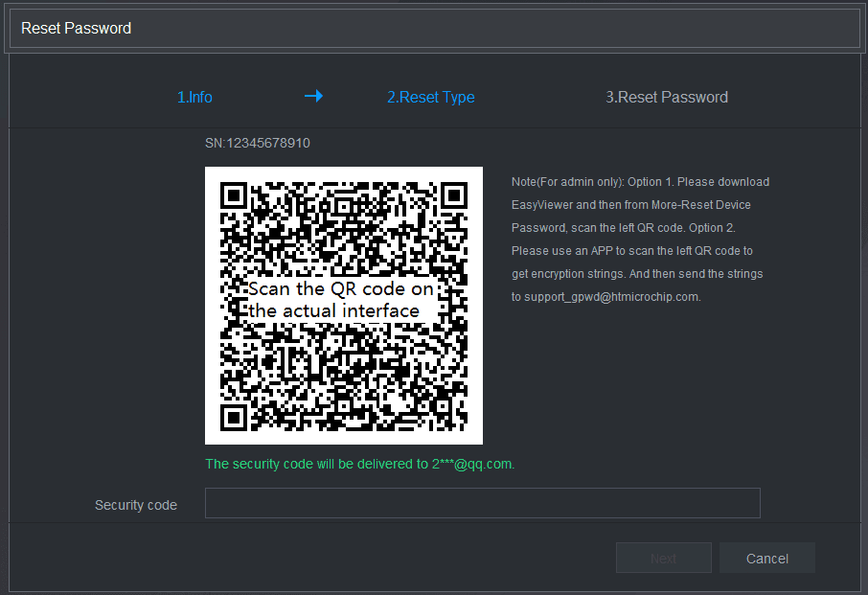Screen dimensions: 868x595
Task: Select the 1.Info step
Action: [194, 98]
